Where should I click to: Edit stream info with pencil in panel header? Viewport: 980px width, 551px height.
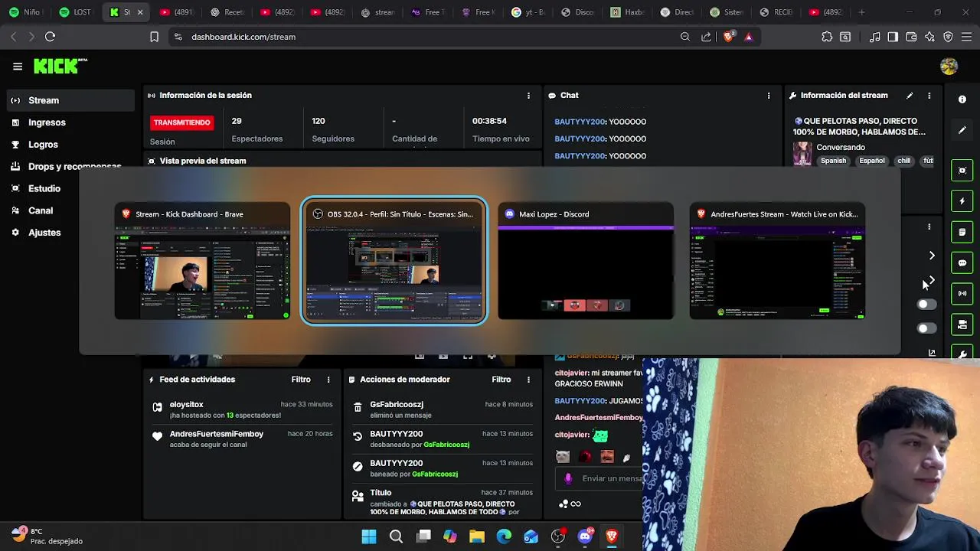coord(910,96)
